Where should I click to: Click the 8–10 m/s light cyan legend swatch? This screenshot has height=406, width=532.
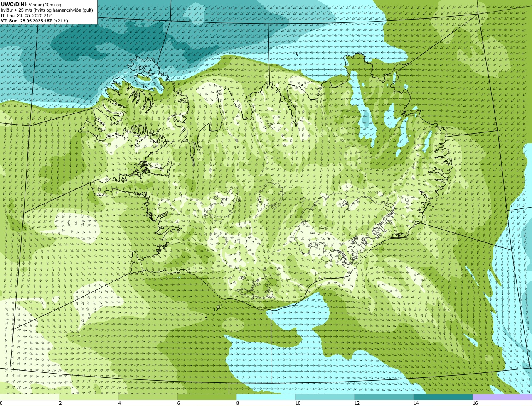(x=266, y=397)
